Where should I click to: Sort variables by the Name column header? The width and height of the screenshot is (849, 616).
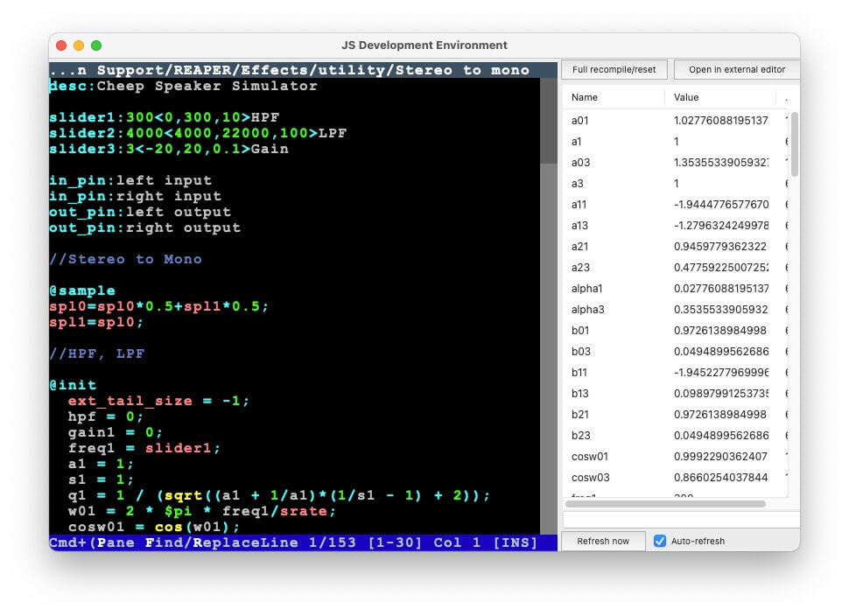point(585,97)
